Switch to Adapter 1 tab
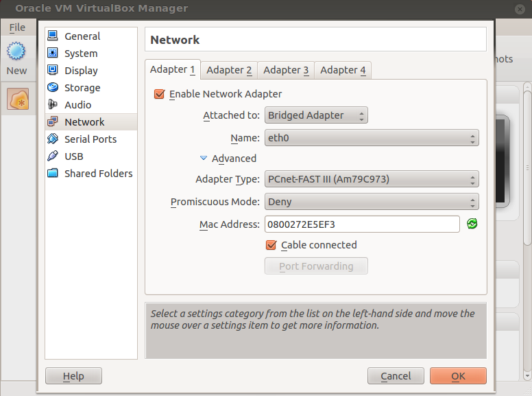The image size is (532, 396). coord(172,69)
